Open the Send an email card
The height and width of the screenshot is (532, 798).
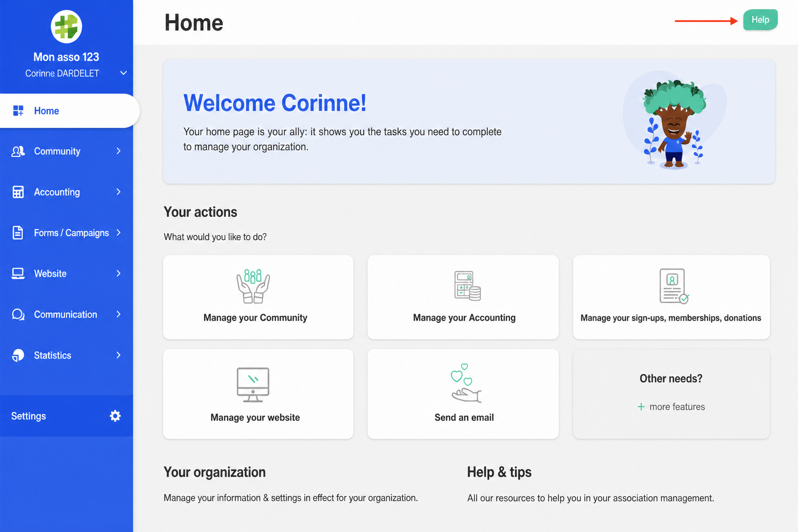463,394
